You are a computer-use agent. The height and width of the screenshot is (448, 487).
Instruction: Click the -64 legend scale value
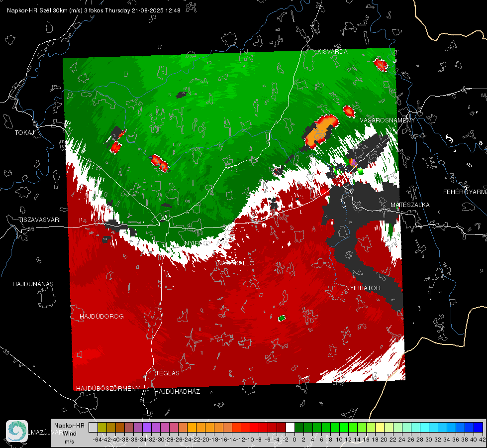tap(97, 440)
